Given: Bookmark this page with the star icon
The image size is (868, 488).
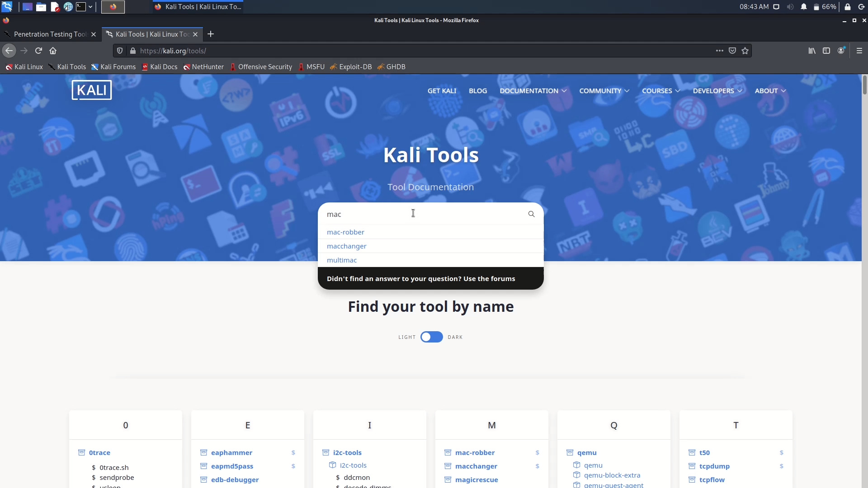Looking at the screenshot, I should pyautogui.click(x=745, y=51).
